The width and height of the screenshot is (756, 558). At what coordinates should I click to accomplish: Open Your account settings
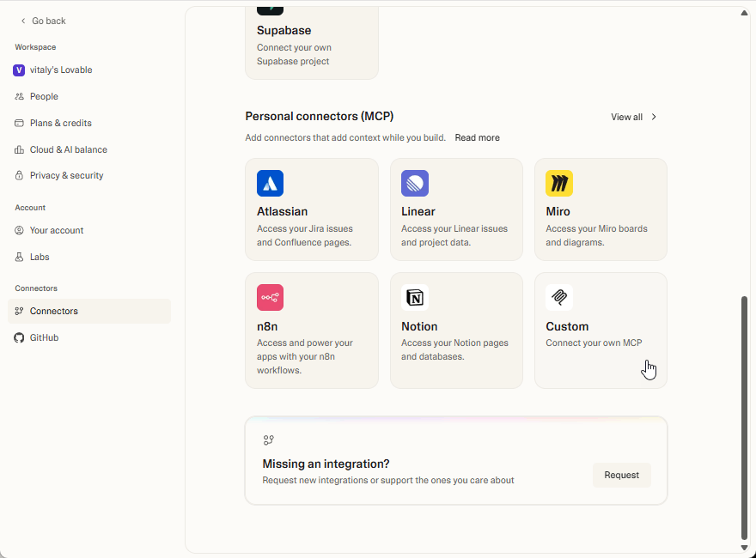pyautogui.click(x=57, y=230)
